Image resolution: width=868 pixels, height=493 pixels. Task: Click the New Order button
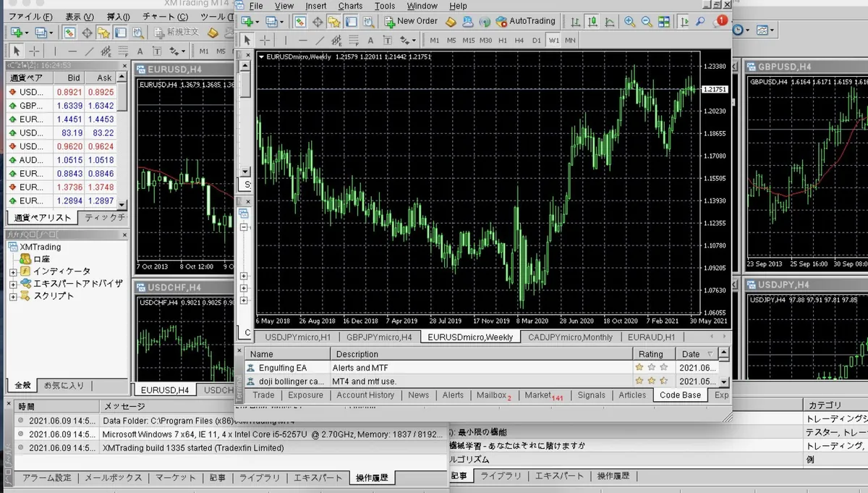coord(410,22)
